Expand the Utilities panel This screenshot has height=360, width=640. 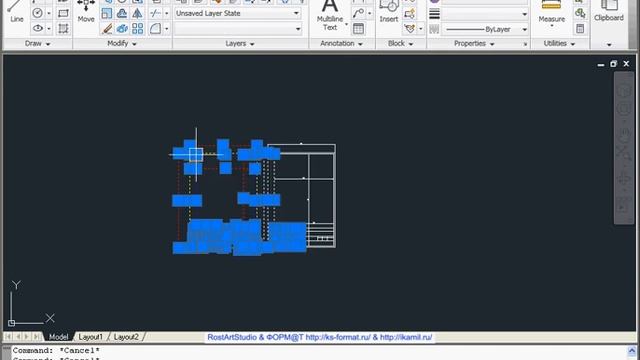559,43
